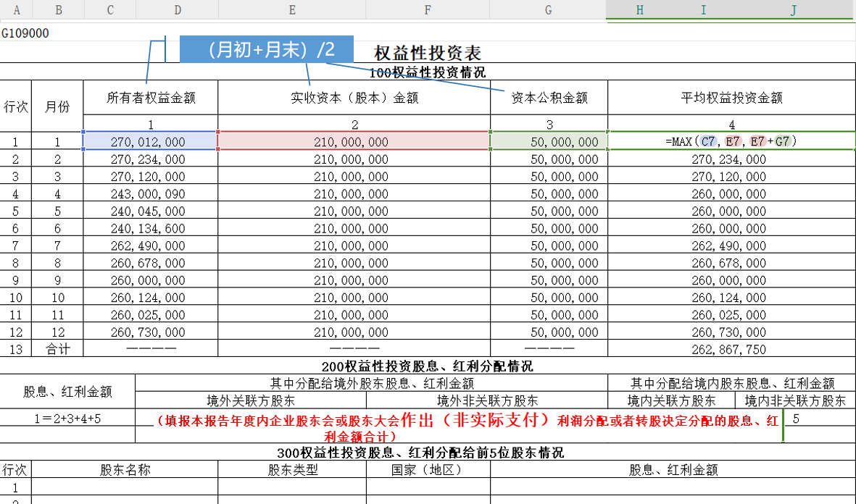Click the 平均权益投资金额 header cell
The image size is (856, 504).
point(731,98)
